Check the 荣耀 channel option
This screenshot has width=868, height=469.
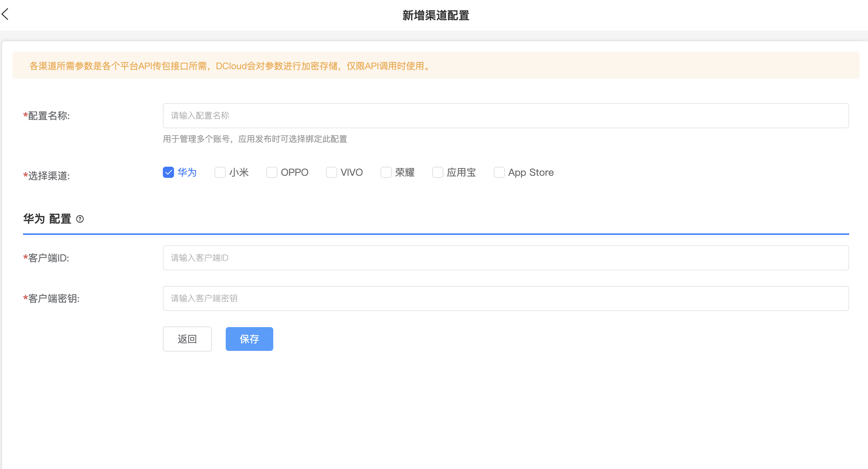tap(386, 172)
